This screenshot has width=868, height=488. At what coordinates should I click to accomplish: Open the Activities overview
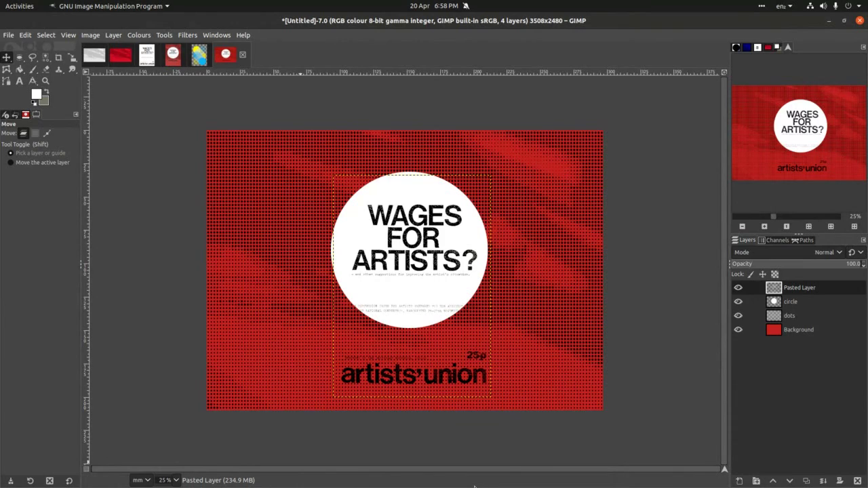(20, 6)
